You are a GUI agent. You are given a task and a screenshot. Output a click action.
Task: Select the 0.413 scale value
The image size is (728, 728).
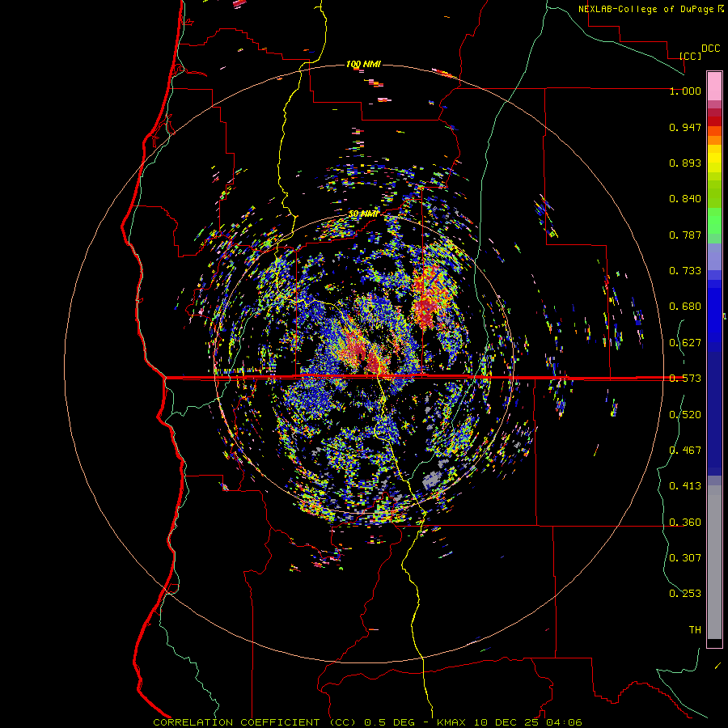(x=685, y=486)
